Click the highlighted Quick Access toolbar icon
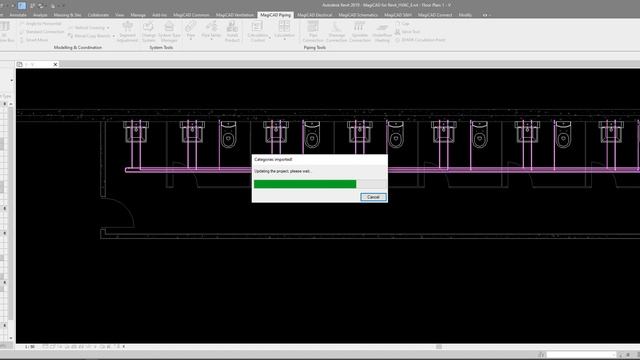Image resolution: width=640 pixels, height=360 pixels. (22, 5)
